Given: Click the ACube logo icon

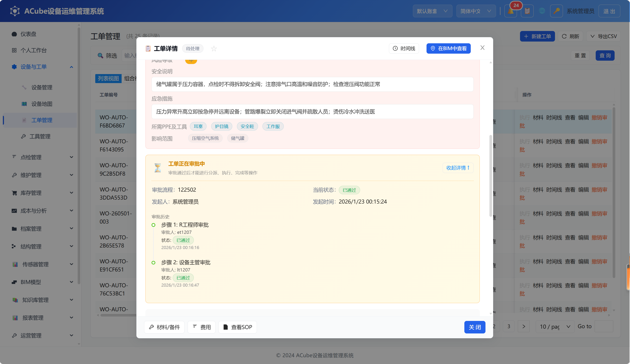Looking at the screenshot, I should tap(15, 11).
